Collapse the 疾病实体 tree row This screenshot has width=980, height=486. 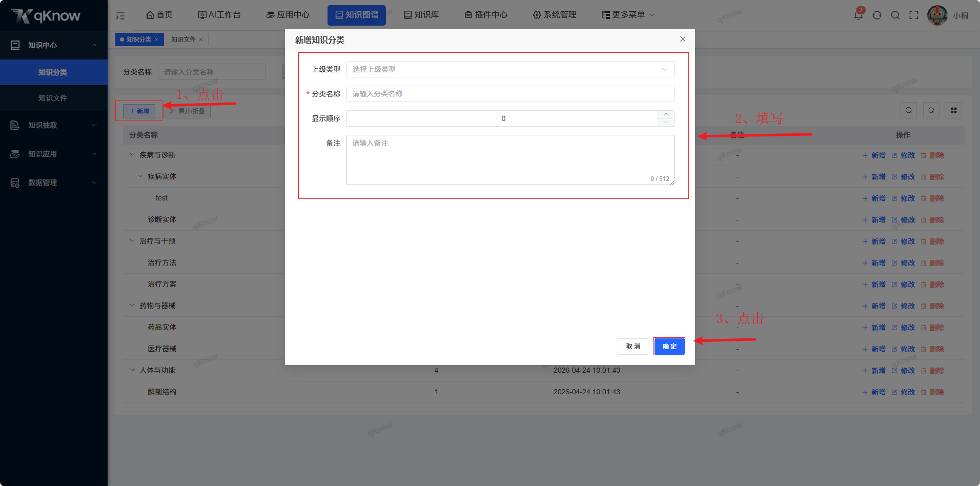(140, 176)
